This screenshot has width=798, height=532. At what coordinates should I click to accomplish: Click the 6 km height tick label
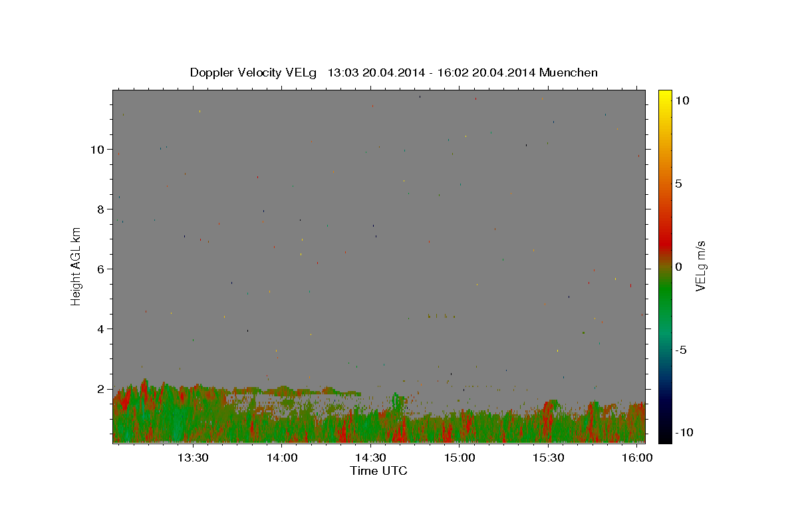pyautogui.click(x=100, y=269)
